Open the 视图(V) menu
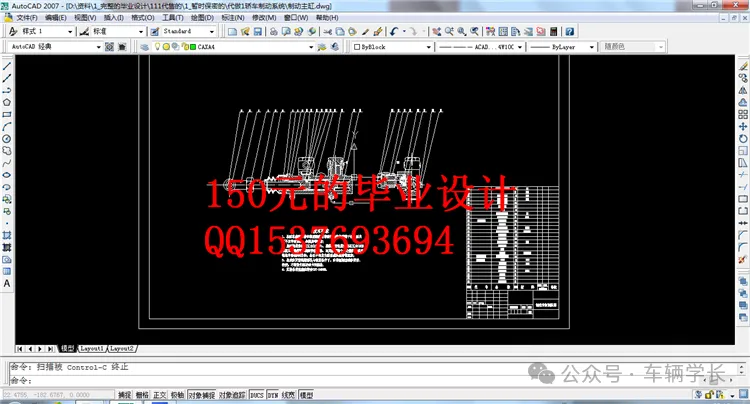750x404 pixels. (85, 18)
